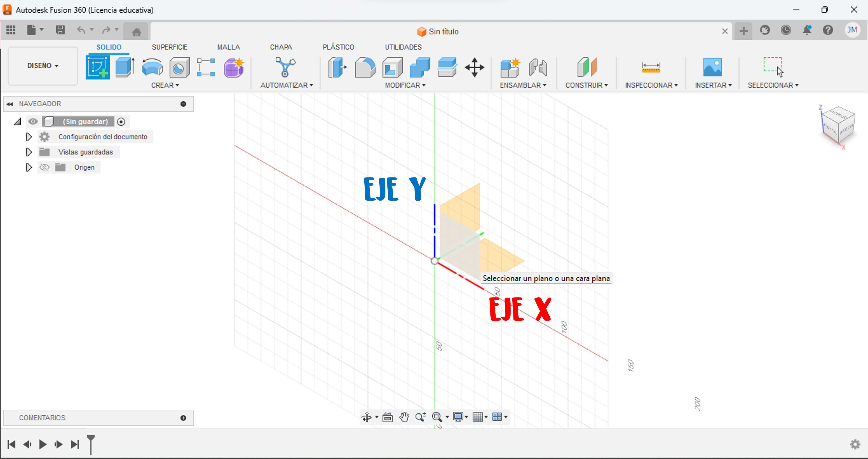The image size is (868, 459).
Task: Open the CHAPA tab
Action: [x=281, y=47]
